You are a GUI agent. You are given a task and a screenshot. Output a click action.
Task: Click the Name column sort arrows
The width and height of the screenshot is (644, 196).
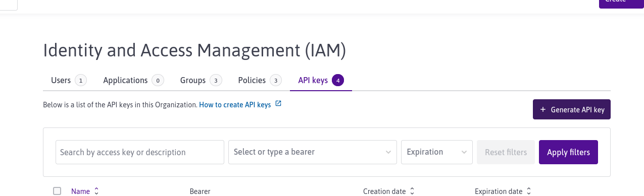[x=96, y=191]
